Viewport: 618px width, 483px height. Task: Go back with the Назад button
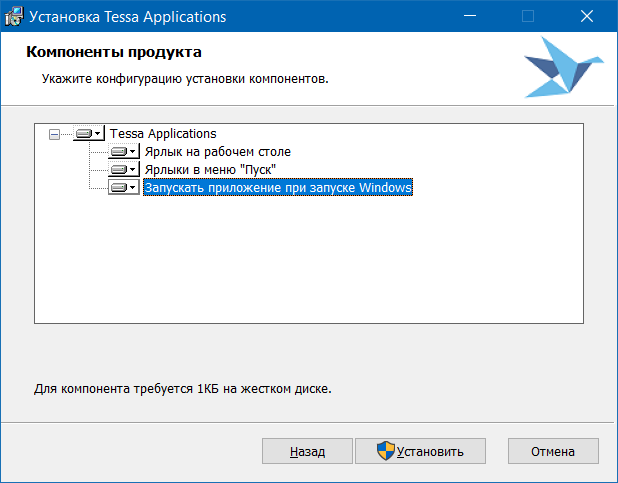[x=307, y=451]
